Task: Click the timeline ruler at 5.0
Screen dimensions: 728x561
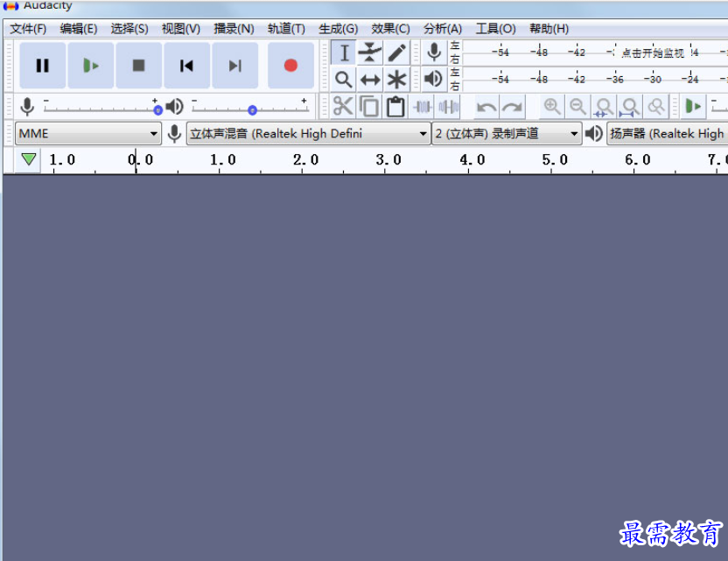Action: tap(555, 160)
